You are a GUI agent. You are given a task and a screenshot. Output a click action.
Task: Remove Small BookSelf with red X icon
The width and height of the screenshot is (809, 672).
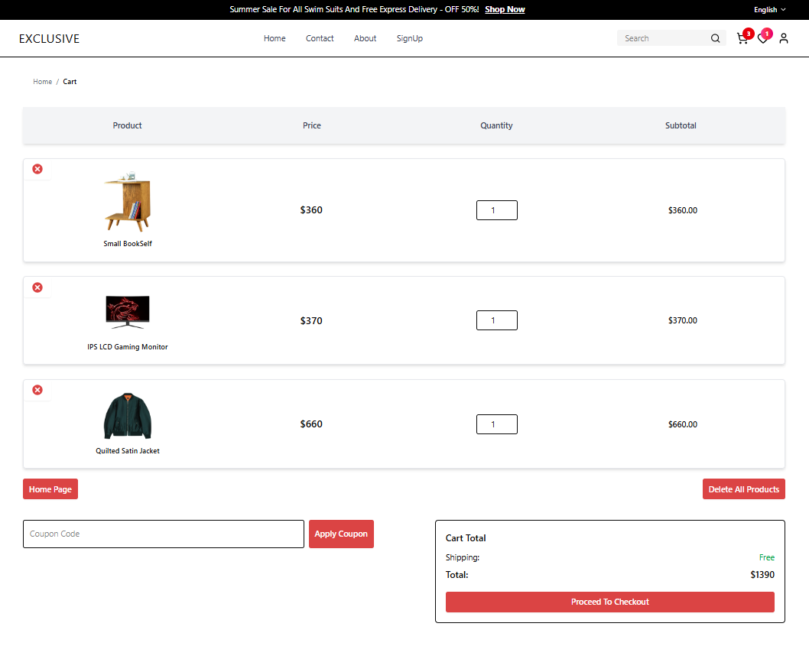pos(37,169)
